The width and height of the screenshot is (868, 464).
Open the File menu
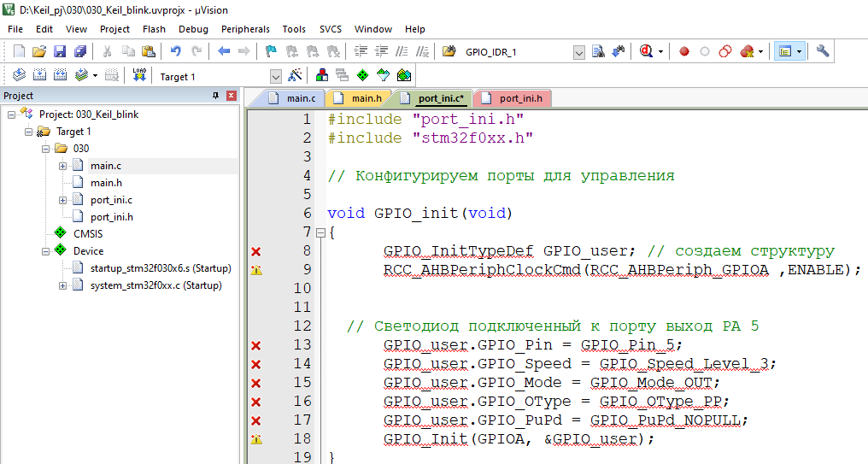[x=15, y=29]
